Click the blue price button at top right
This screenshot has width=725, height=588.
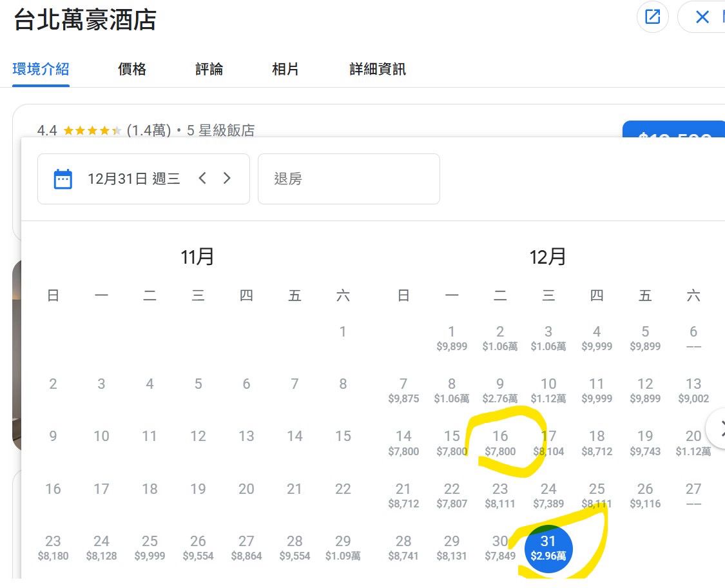[673, 130]
